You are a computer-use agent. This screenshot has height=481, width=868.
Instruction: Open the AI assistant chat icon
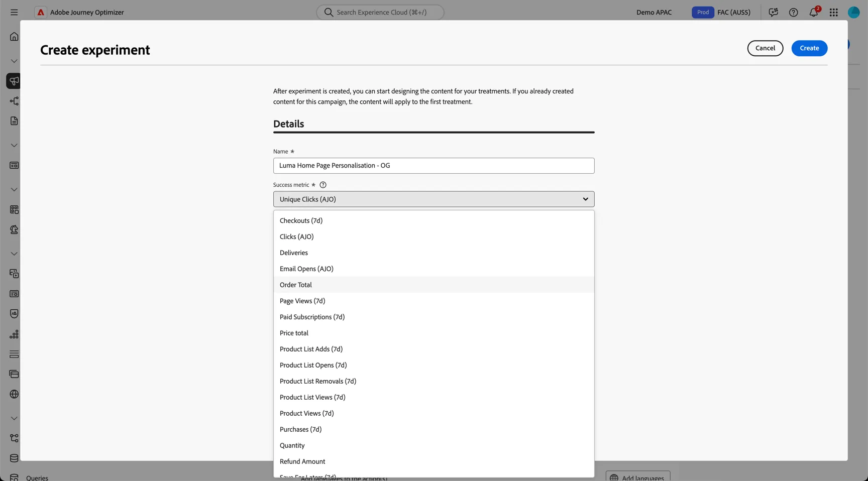click(774, 12)
